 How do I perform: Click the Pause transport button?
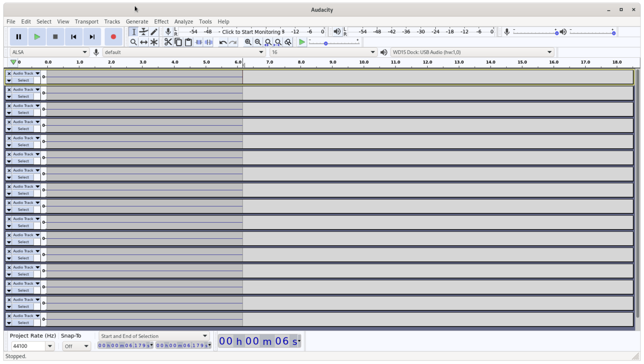pos(19,37)
